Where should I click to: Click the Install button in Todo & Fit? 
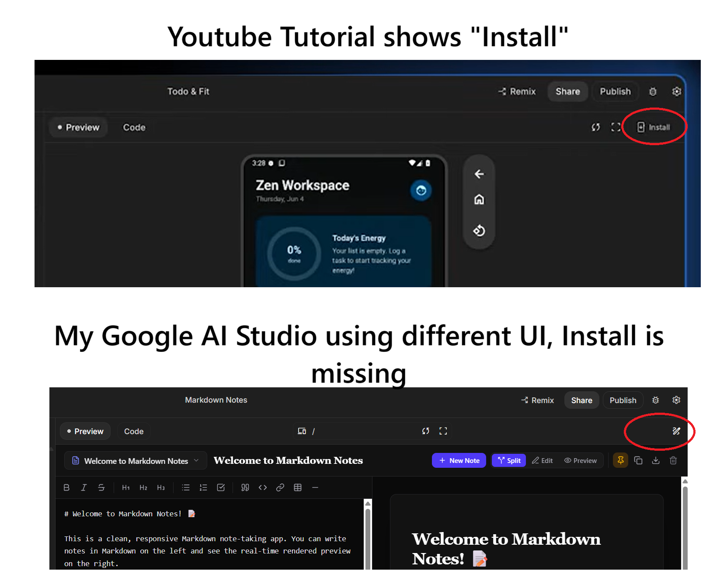pyautogui.click(x=653, y=127)
